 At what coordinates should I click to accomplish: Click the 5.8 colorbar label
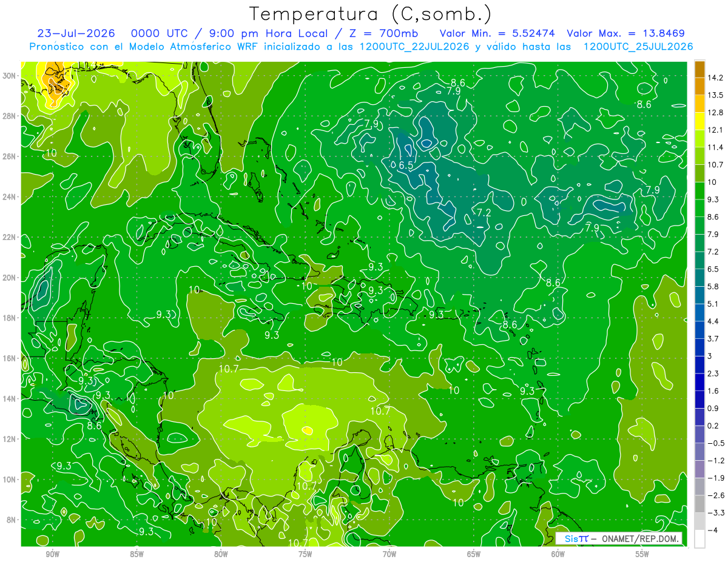[x=713, y=286]
